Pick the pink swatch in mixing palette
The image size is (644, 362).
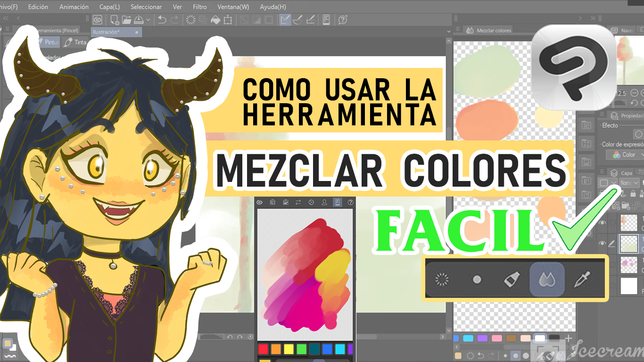496,338
